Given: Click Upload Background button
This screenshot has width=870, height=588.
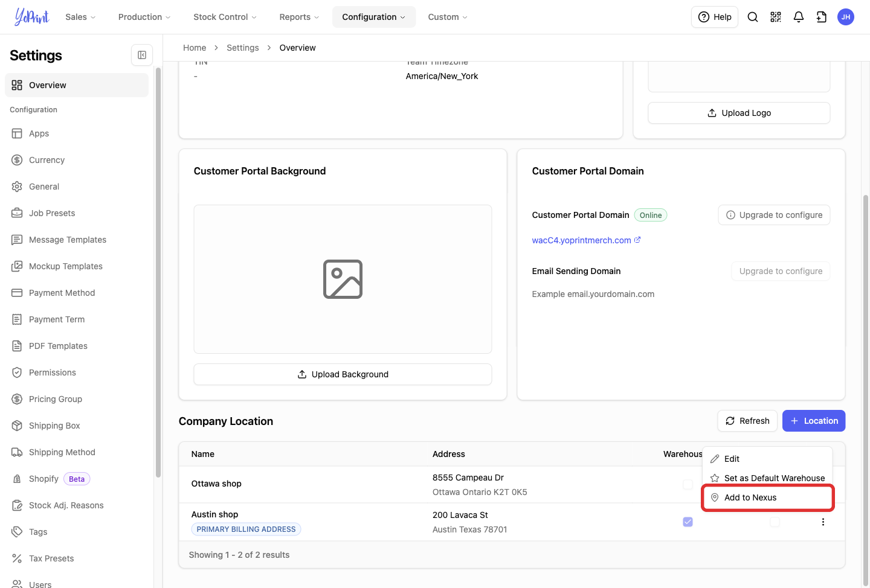Looking at the screenshot, I should 343,374.
